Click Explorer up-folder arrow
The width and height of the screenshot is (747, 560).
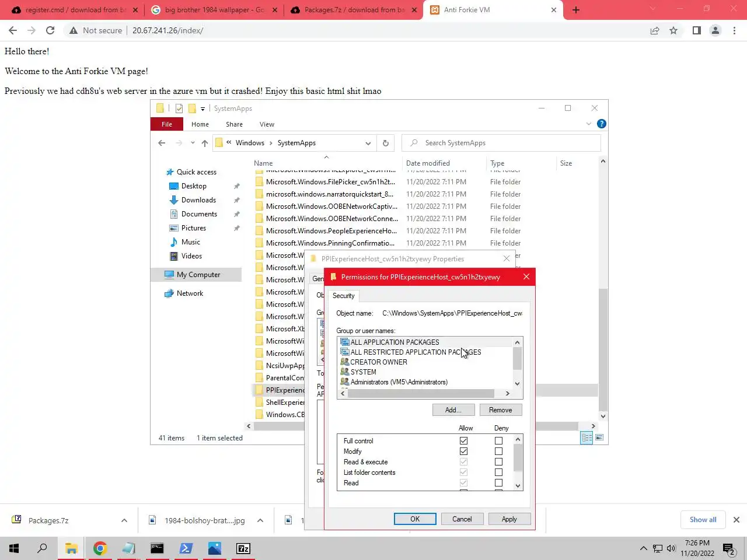[x=204, y=143]
